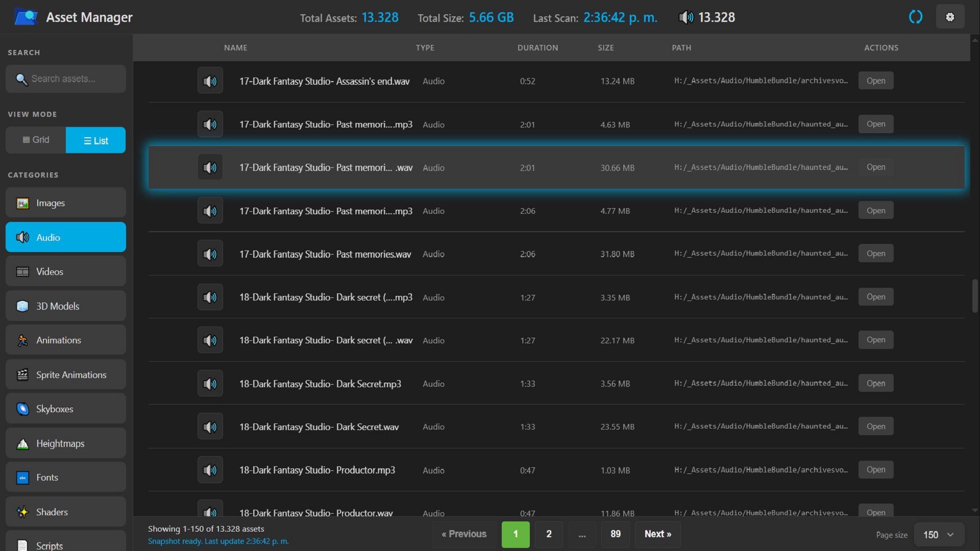The image size is (980, 551).
Task: Click speaker icon for Productor.mp3
Action: pyautogui.click(x=210, y=469)
